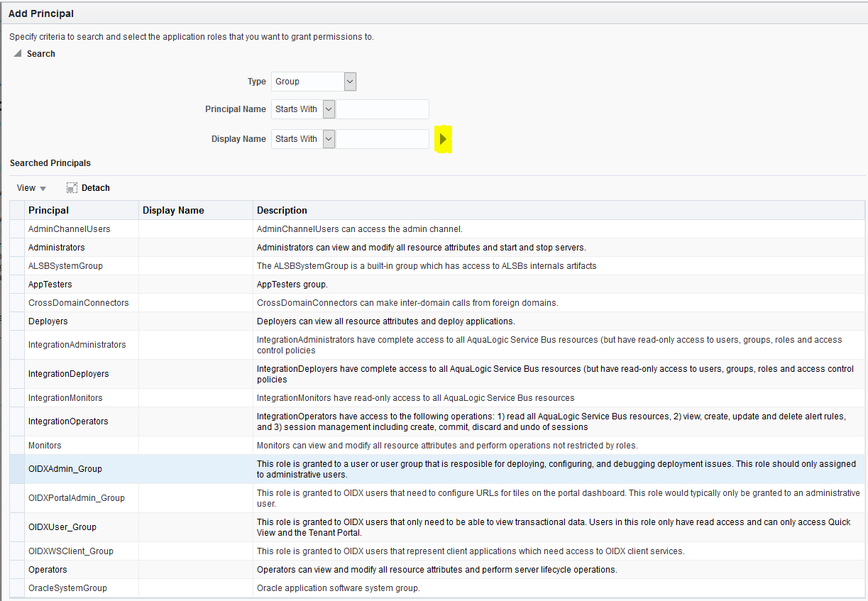Viewport: 868px width, 601px height.
Task: Click the Description column header
Action: (282, 210)
